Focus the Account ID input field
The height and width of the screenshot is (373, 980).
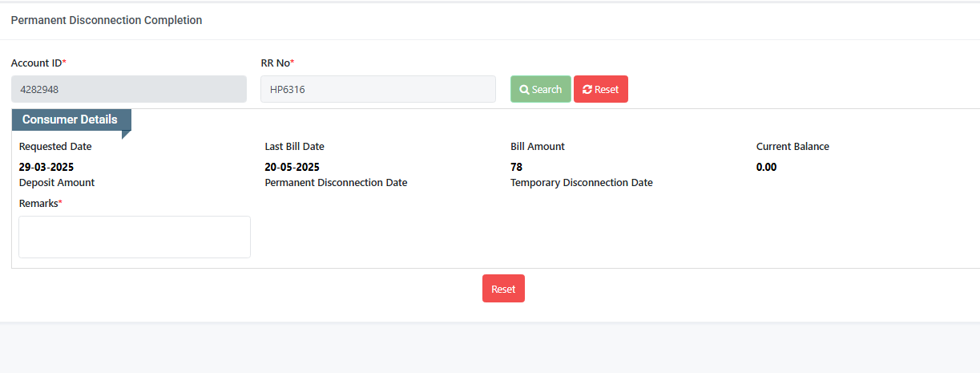[129, 89]
